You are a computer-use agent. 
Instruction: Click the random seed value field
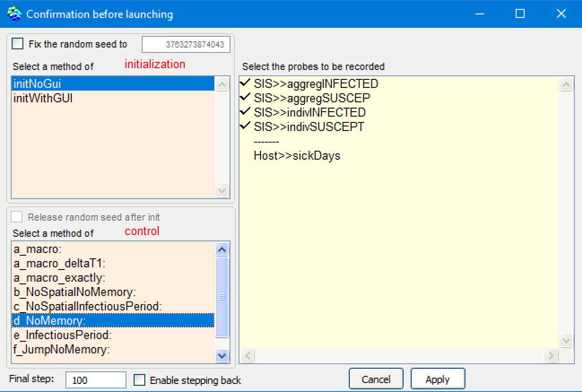(x=186, y=45)
